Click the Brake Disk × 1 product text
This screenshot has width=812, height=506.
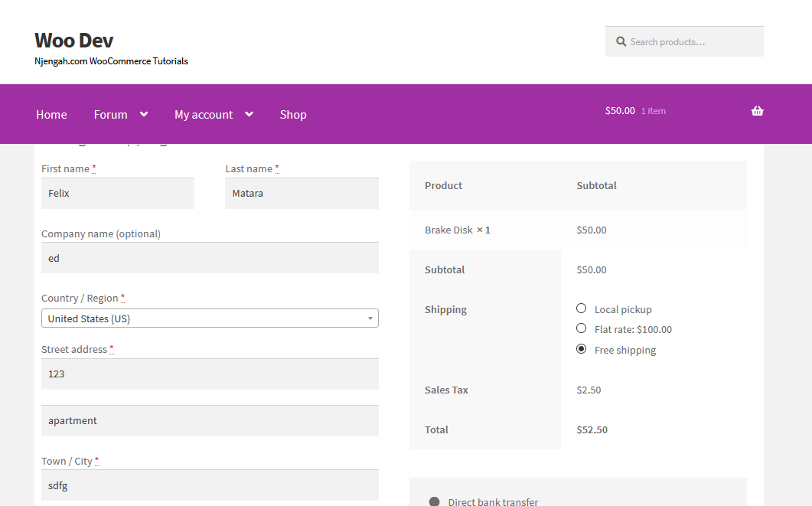tap(457, 230)
